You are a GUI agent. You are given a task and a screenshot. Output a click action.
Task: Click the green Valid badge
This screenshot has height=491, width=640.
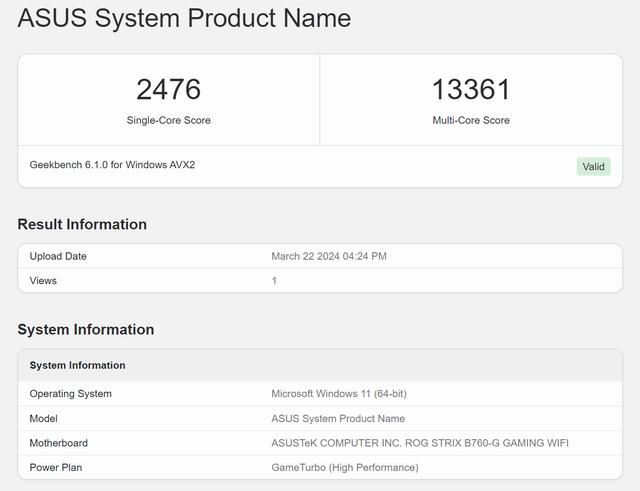coord(593,167)
